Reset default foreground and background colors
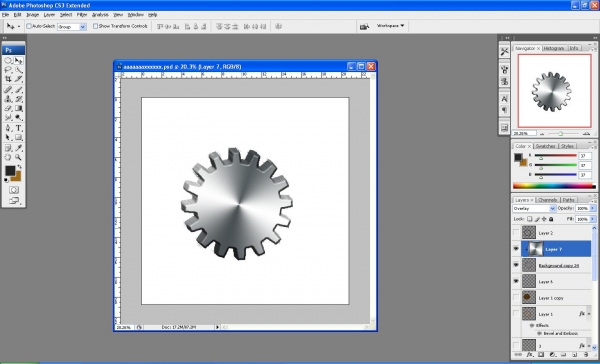 pyautogui.click(x=7, y=180)
